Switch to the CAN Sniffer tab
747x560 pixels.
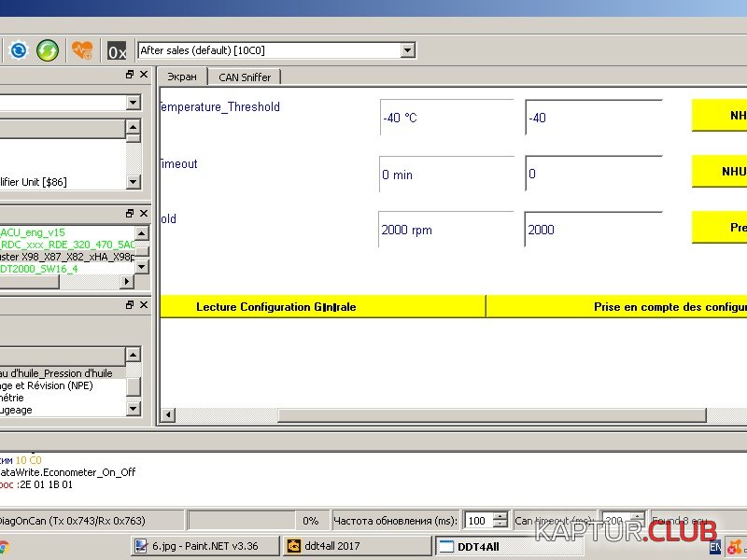245,77
